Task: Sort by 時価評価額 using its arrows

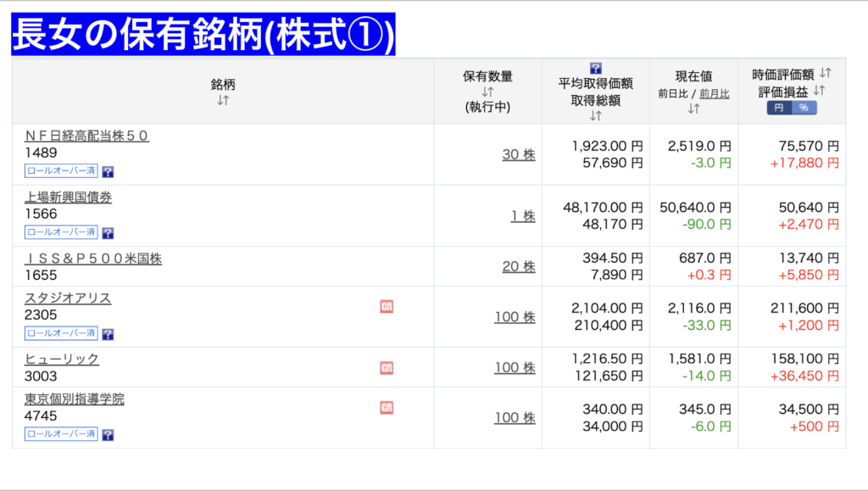Action: click(x=826, y=75)
